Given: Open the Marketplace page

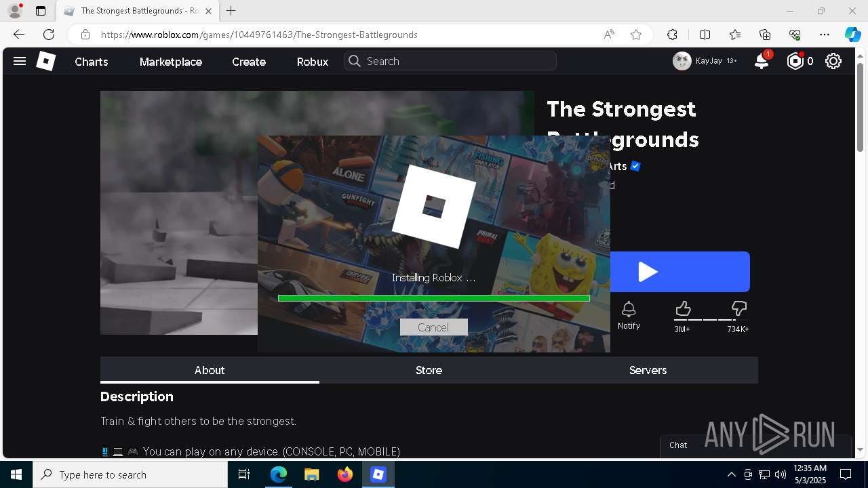Looking at the screenshot, I should click(171, 62).
